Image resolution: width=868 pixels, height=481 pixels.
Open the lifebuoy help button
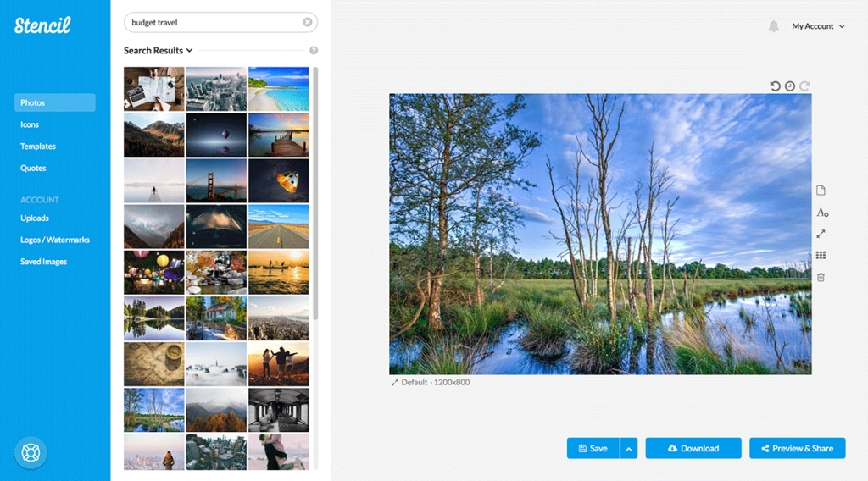(x=31, y=451)
